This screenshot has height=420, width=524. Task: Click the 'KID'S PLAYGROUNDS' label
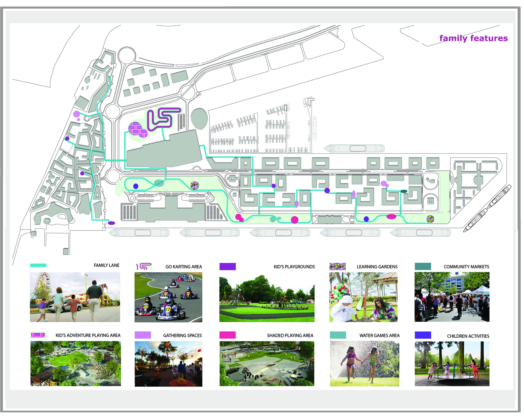pyautogui.click(x=294, y=267)
